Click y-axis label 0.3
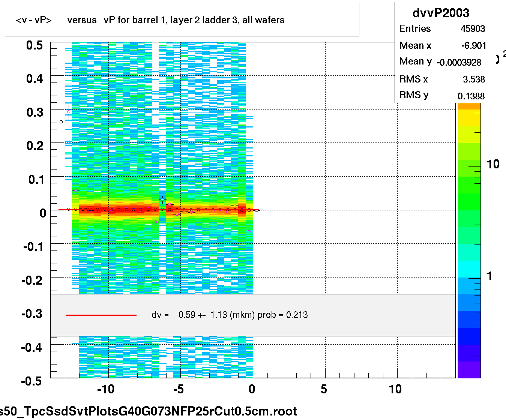The image size is (506, 420). pos(35,112)
